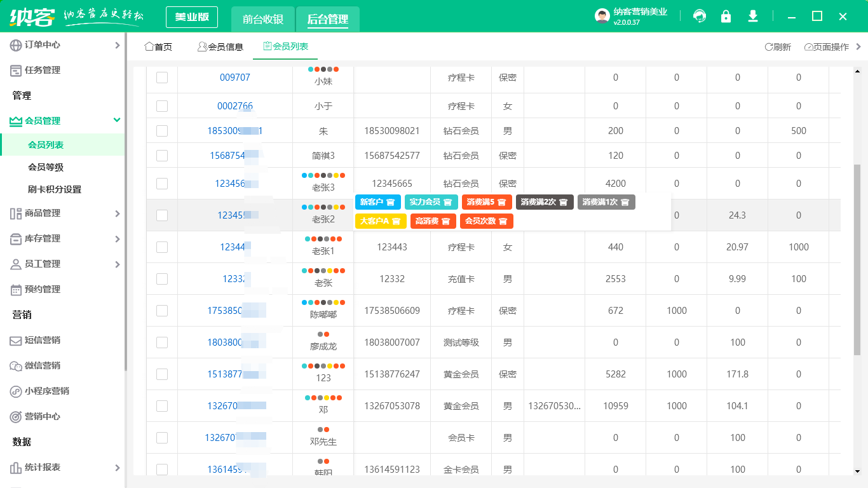Select the 会员列表 page tab
Viewport: 868px width, 488px height.
pyautogui.click(x=285, y=46)
